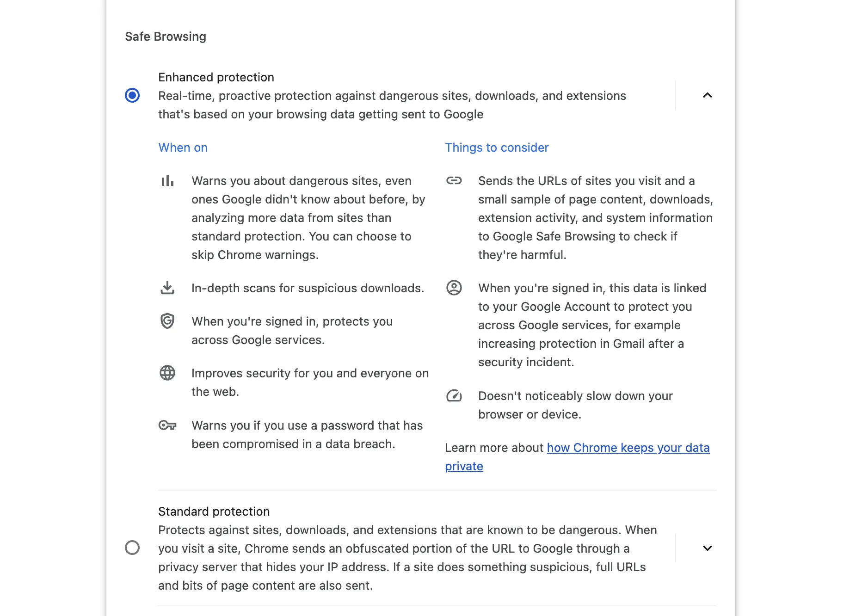Click the bar chart warning icon
This screenshot has height=616, width=862.
point(167,181)
